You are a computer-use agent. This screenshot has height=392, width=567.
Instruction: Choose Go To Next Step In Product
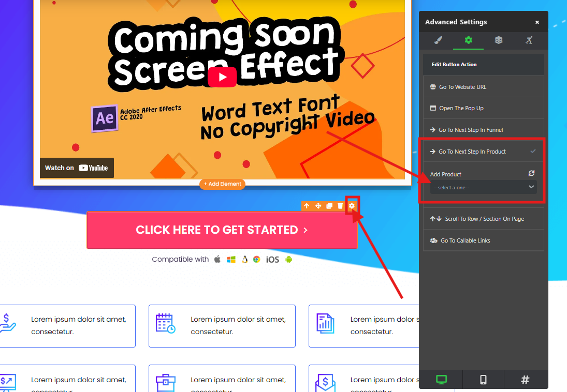[x=484, y=152]
